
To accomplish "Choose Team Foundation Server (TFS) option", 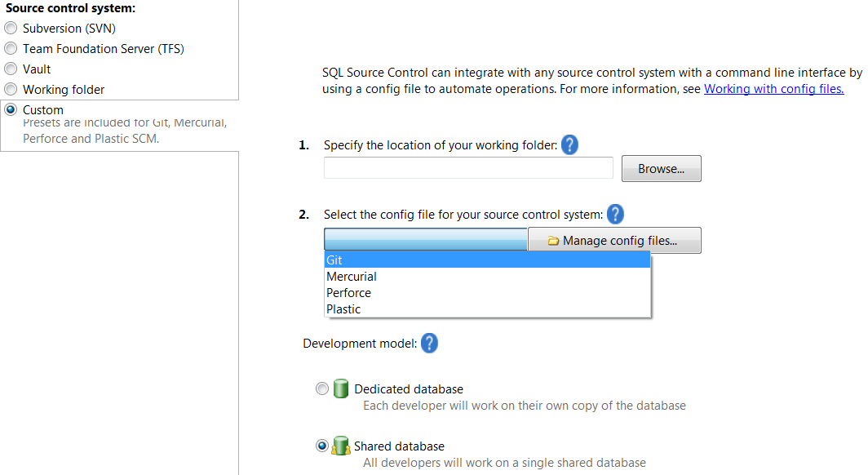I will (x=11, y=49).
